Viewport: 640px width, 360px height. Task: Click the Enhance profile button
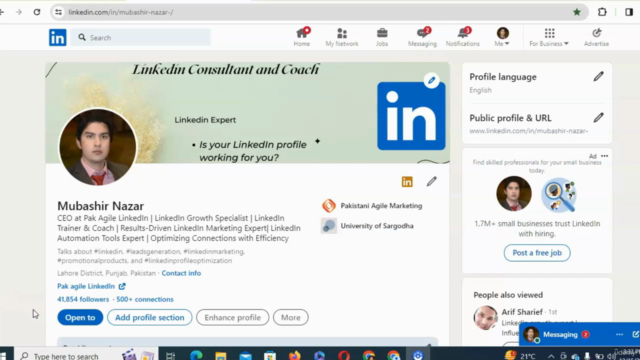tap(233, 317)
